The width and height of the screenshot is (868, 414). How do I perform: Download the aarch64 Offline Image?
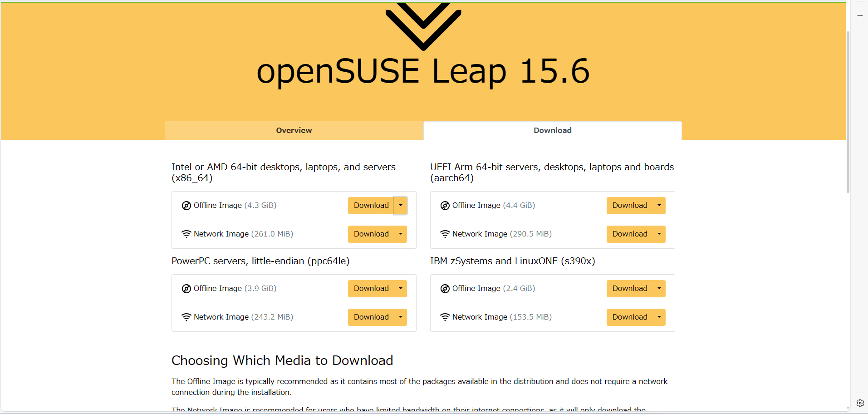(x=630, y=205)
